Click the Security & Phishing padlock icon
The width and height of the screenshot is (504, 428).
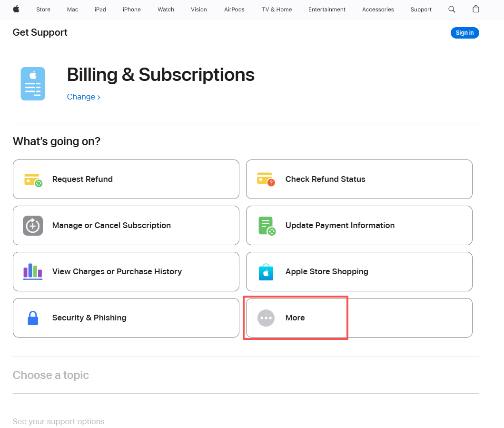[33, 318]
